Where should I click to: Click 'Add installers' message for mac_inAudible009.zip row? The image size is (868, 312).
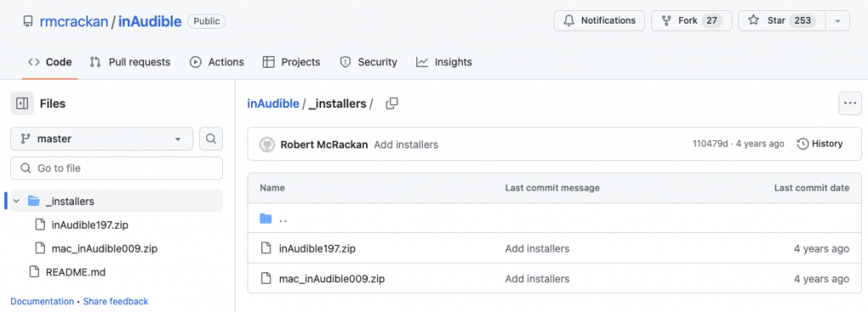pyautogui.click(x=537, y=279)
